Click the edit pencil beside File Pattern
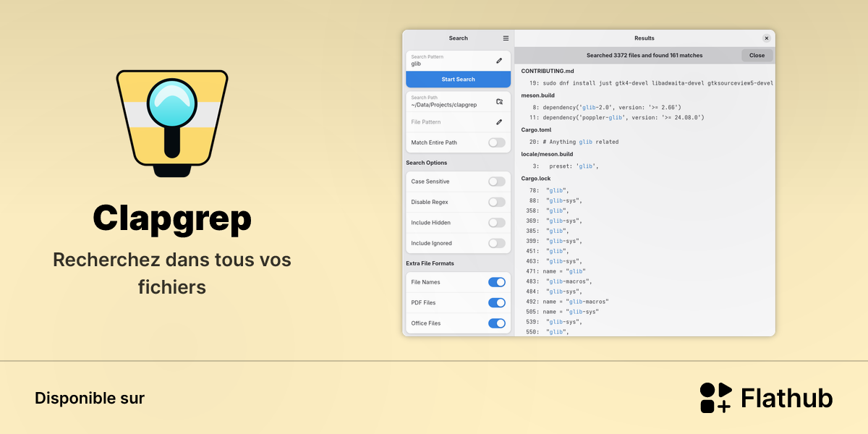The image size is (868, 434). (499, 122)
